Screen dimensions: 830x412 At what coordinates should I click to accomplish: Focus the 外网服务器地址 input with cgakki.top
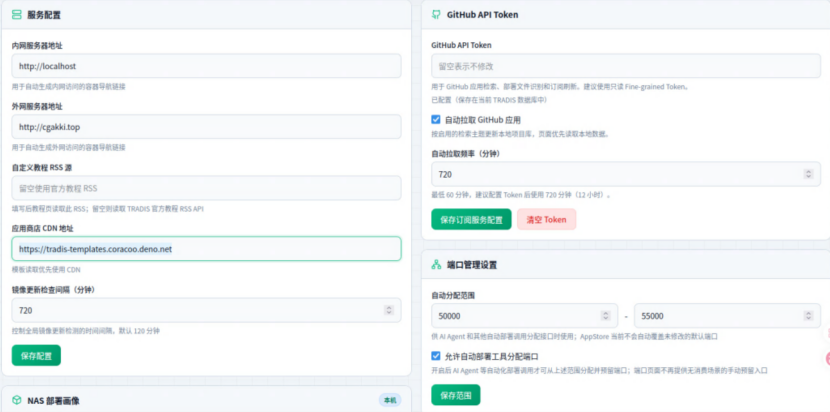click(206, 127)
